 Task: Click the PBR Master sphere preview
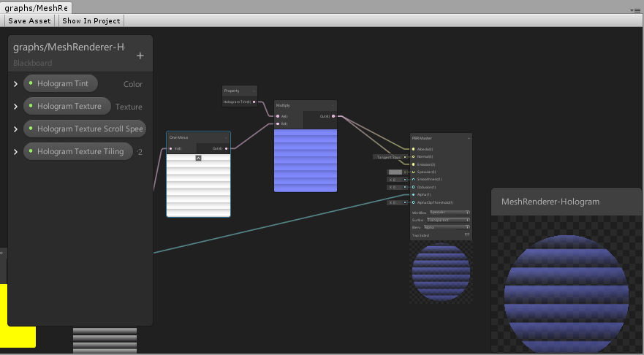(441, 272)
